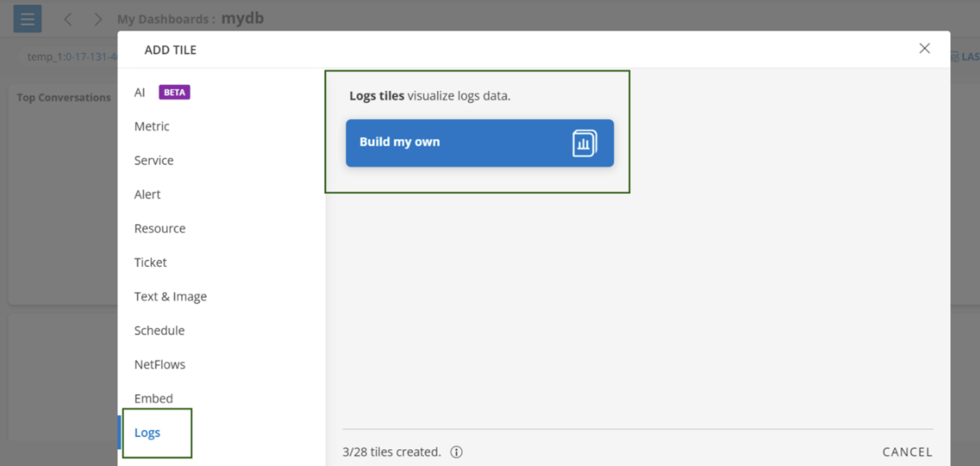
Task: Click the tiles created info icon
Action: 456,452
